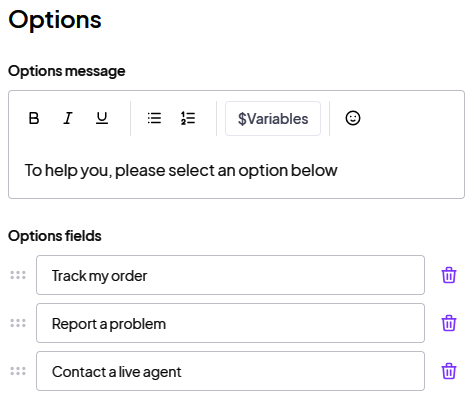This screenshot has height=410, width=474.
Task: Remove the Contact a live agent option
Action: click(x=449, y=371)
